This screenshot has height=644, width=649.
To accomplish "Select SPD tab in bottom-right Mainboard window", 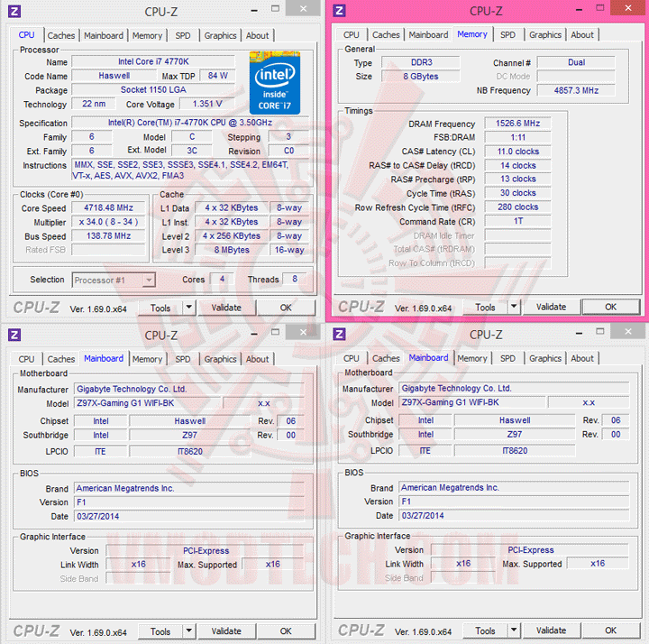I will 507,358.
